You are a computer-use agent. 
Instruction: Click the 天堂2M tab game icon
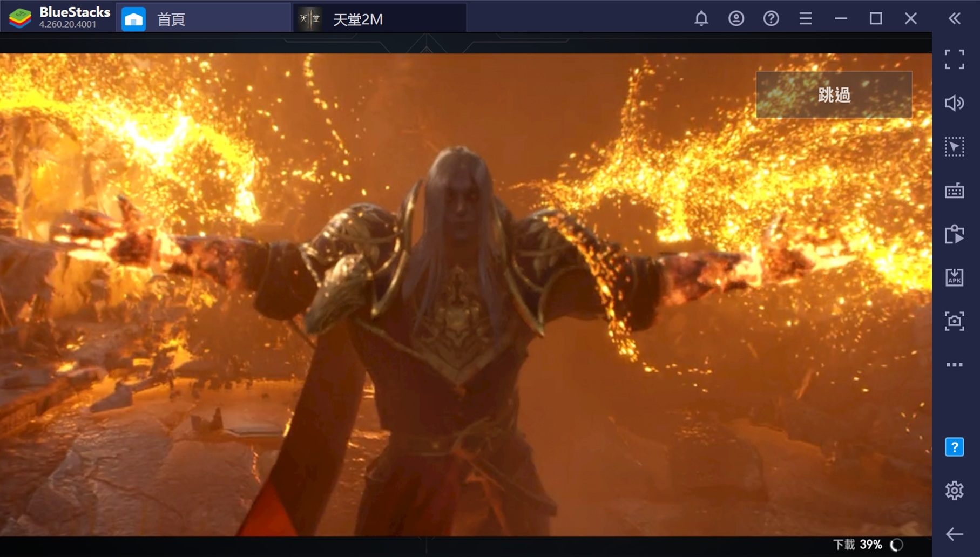point(310,19)
